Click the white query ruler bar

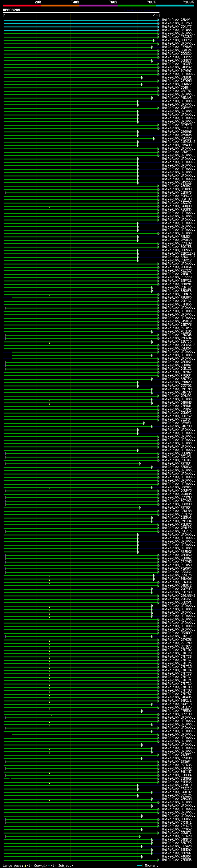[x=81, y=13]
